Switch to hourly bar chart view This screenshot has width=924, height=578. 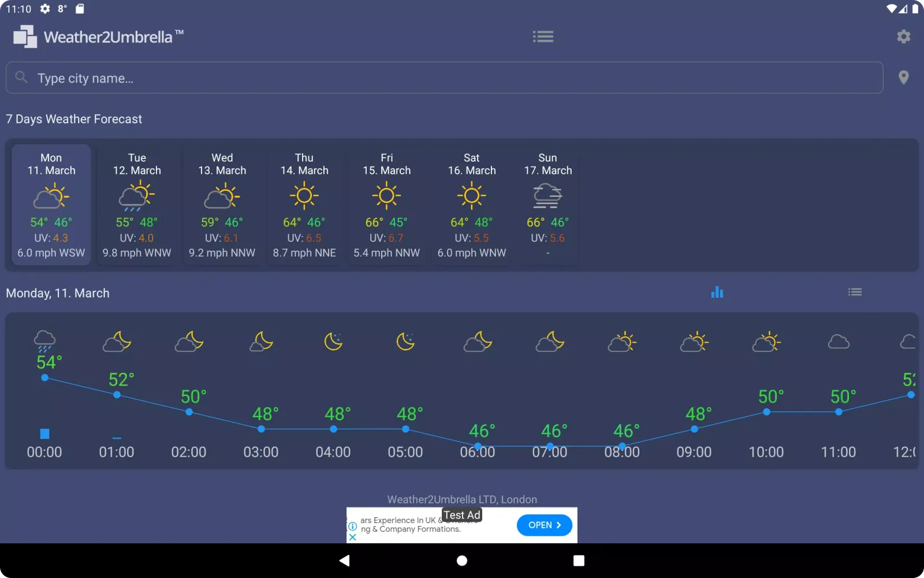tap(717, 292)
